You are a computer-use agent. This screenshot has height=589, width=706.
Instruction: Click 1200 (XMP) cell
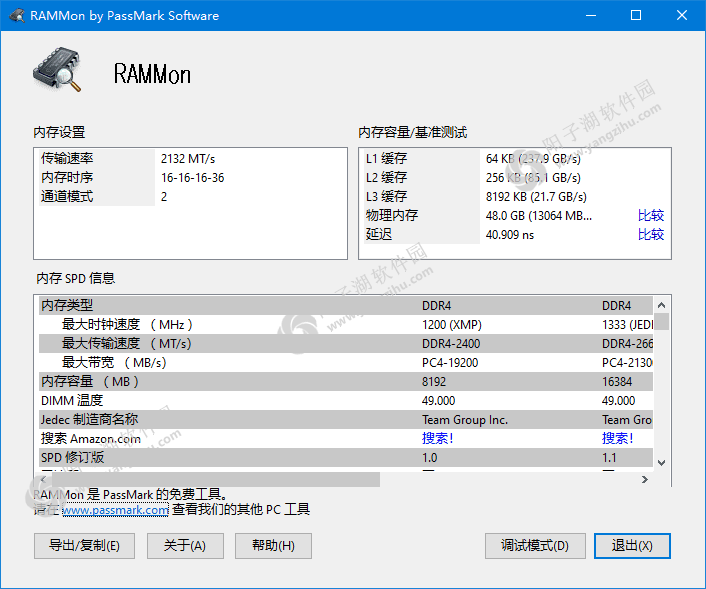pyautogui.click(x=452, y=325)
